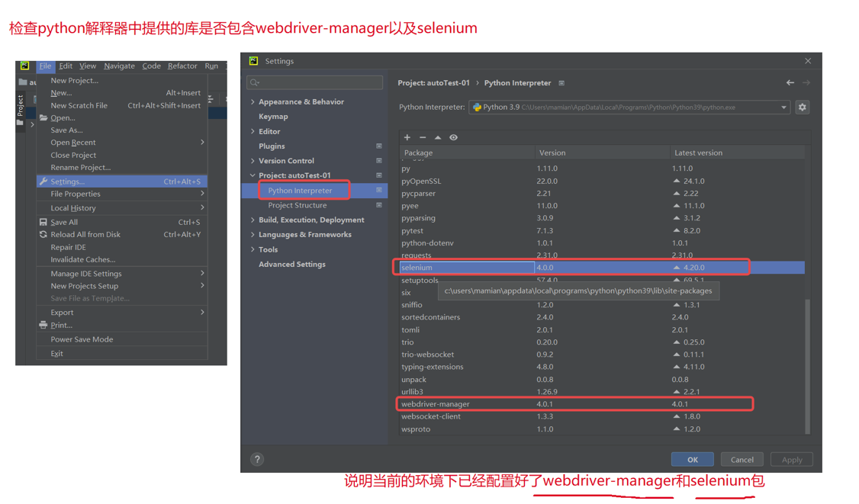Image resolution: width=859 pixels, height=504 pixels.
Task: Expand Appearance & Behavior section
Action: 253,102
